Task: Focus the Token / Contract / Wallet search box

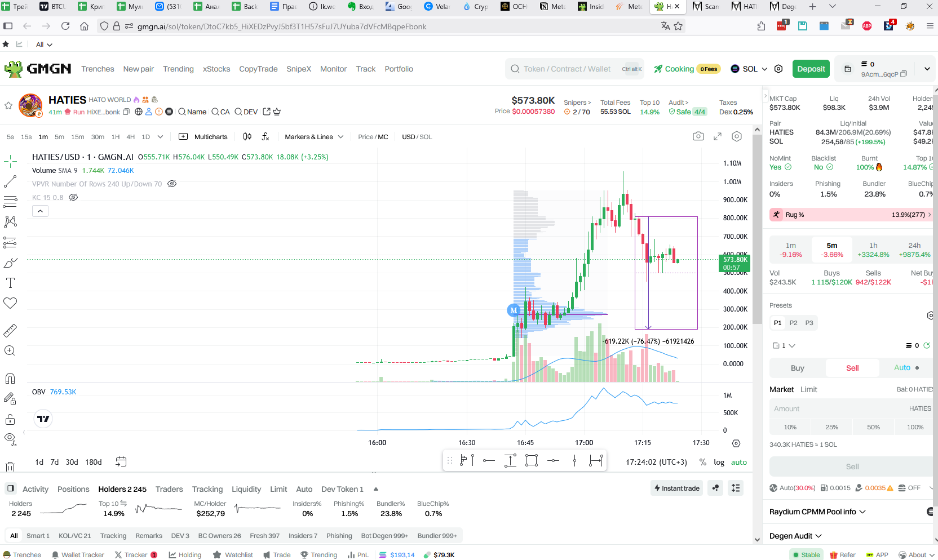Action: click(575, 69)
